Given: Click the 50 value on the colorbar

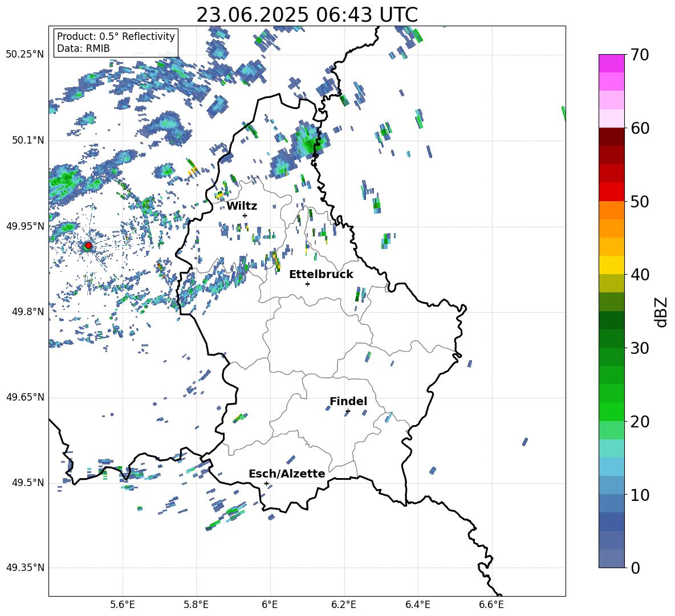Looking at the screenshot, I should click(640, 201).
